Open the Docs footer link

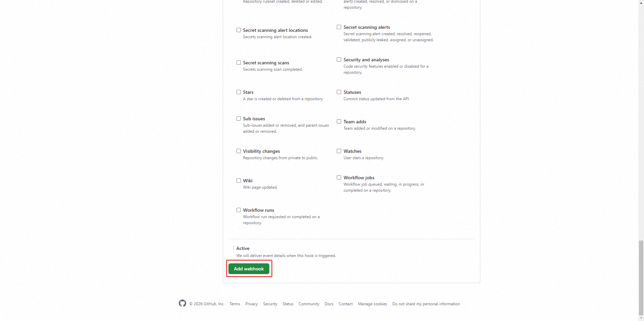point(329,304)
